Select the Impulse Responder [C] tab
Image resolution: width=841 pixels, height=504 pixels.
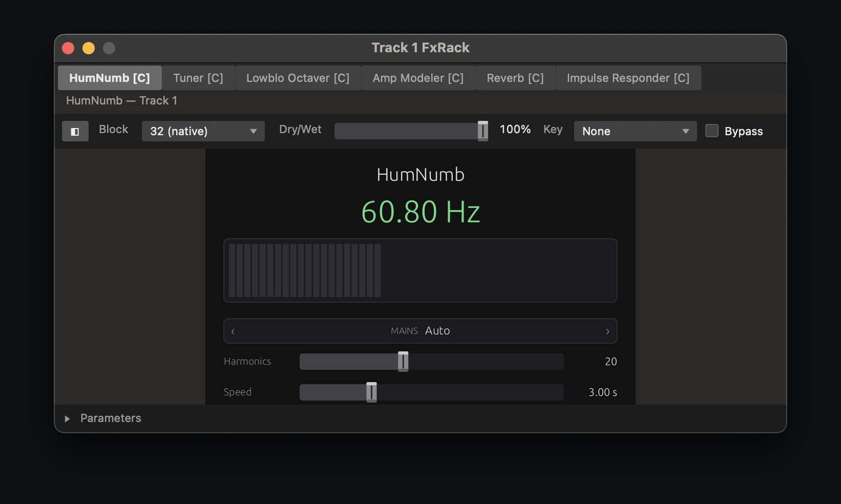click(x=628, y=78)
